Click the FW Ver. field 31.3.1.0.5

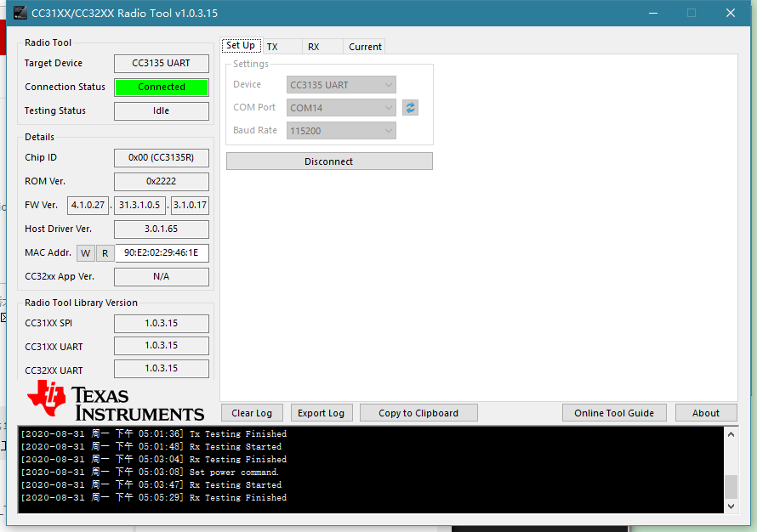coord(139,205)
